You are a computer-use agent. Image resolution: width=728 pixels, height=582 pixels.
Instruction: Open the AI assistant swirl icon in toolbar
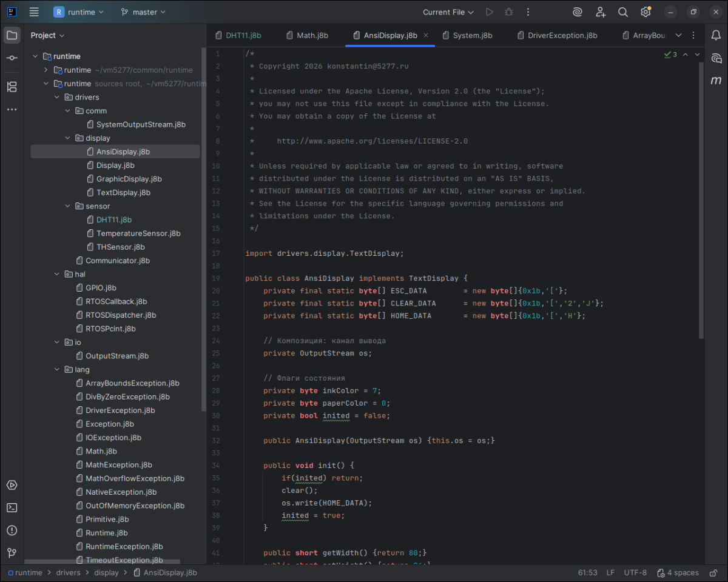coord(578,12)
